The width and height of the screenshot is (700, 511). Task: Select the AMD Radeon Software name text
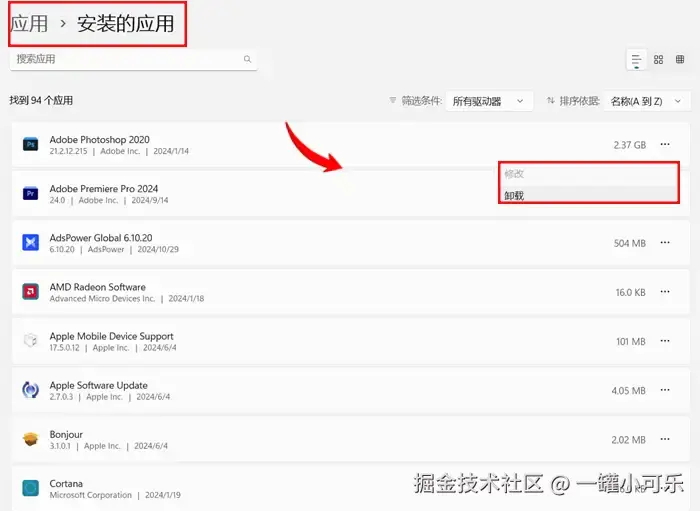pos(97,287)
